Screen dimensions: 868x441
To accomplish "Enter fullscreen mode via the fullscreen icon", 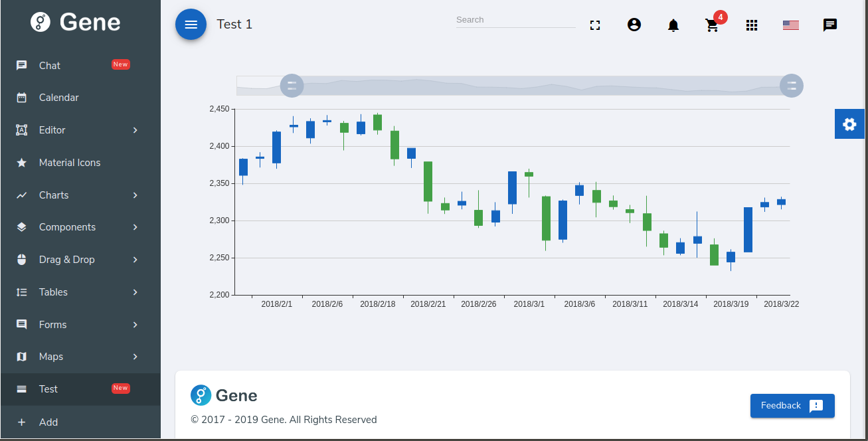I will point(595,25).
